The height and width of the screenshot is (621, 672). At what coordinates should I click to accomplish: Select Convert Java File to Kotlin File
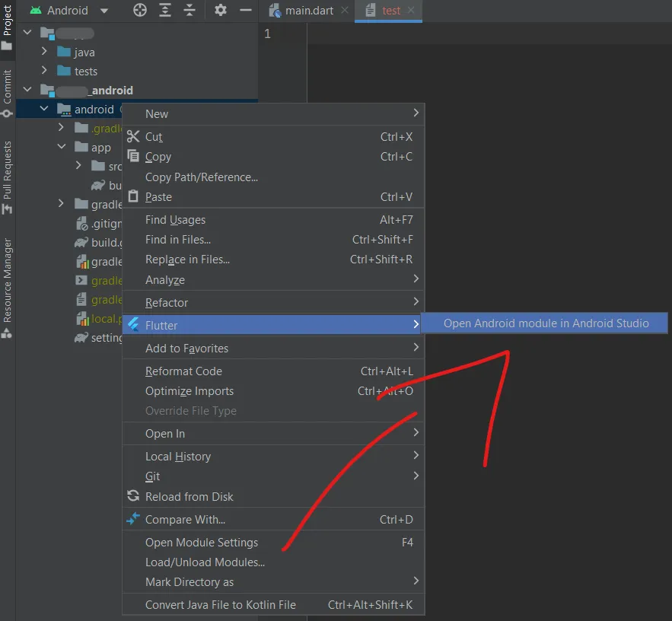pos(273,604)
